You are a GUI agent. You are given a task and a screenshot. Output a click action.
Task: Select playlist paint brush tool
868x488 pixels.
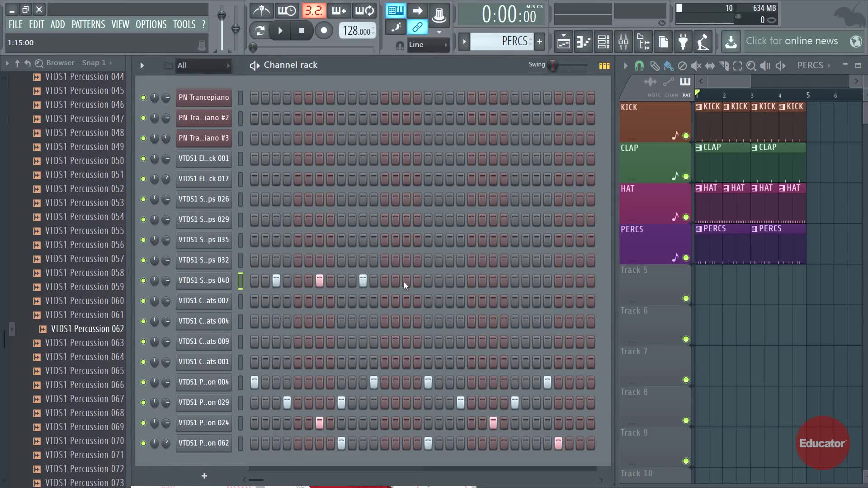tap(668, 66)
